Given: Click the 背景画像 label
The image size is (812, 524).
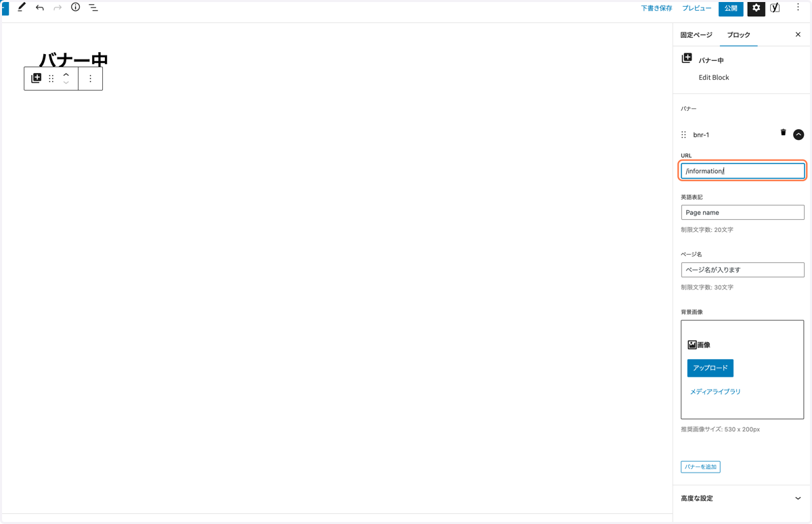Looking at the screenshot, I should click(x=692, y=312).
